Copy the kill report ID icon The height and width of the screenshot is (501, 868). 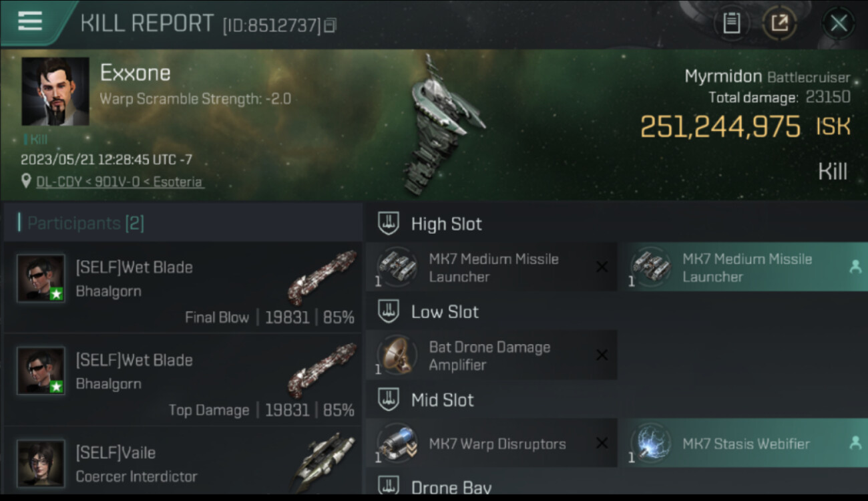(330, 25)
